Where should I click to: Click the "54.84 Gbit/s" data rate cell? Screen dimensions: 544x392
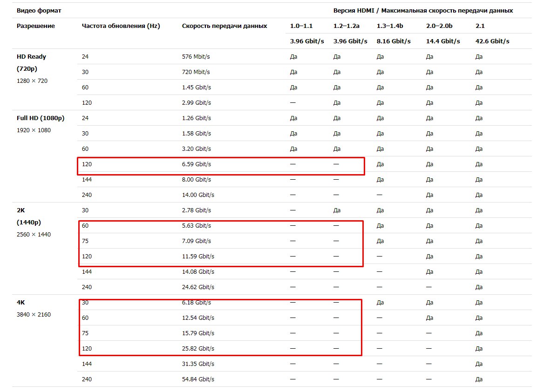[198, 379]
